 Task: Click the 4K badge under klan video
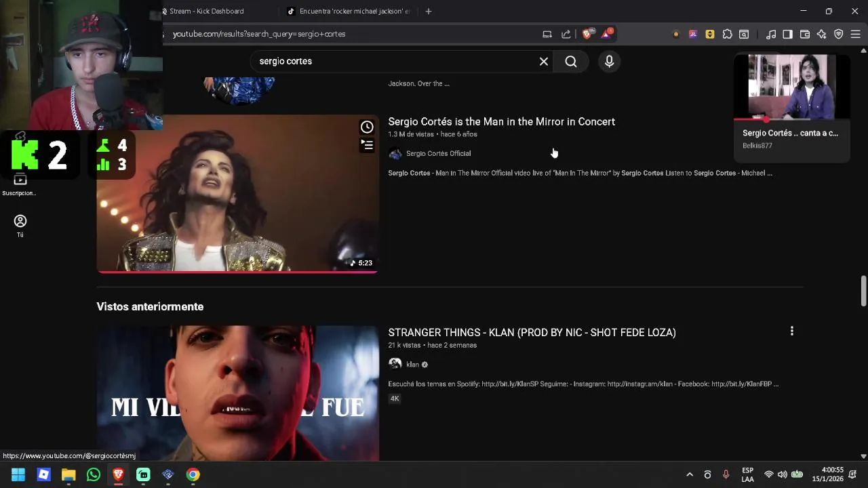coord(395,399)
